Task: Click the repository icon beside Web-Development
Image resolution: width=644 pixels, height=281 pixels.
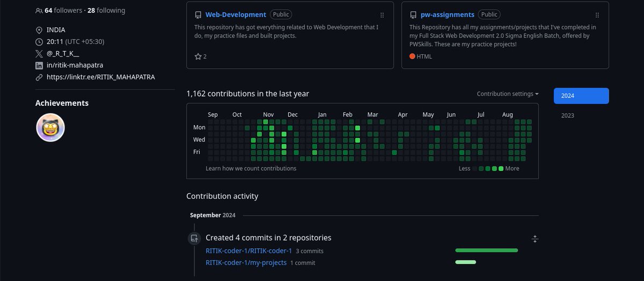Action: 198,15
